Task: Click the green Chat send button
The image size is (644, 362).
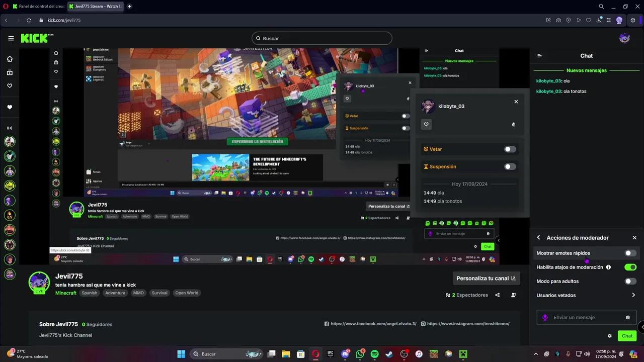Action: pyautogui.click(x=627, y=336)
